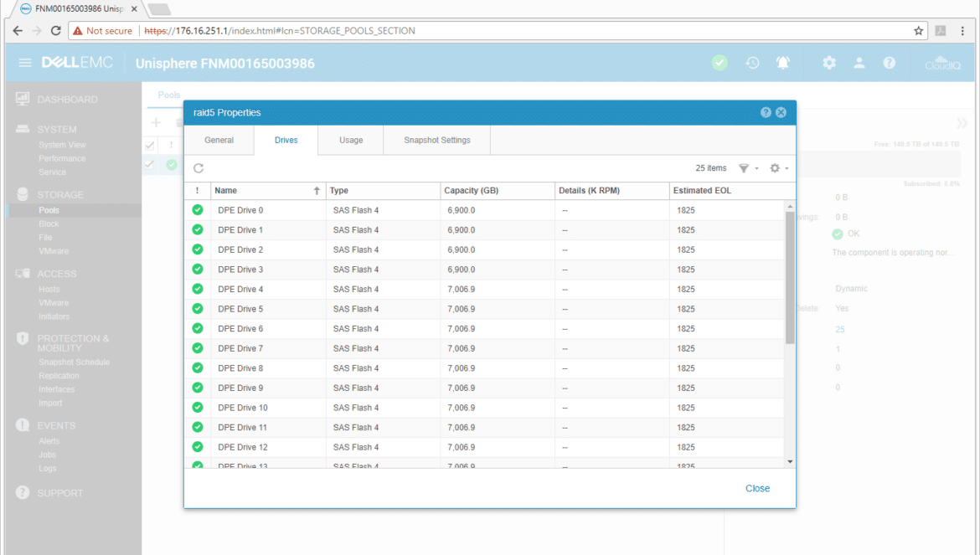
Task: Click the Events alert icon in sidebar
Action: [x=23, y=425]
